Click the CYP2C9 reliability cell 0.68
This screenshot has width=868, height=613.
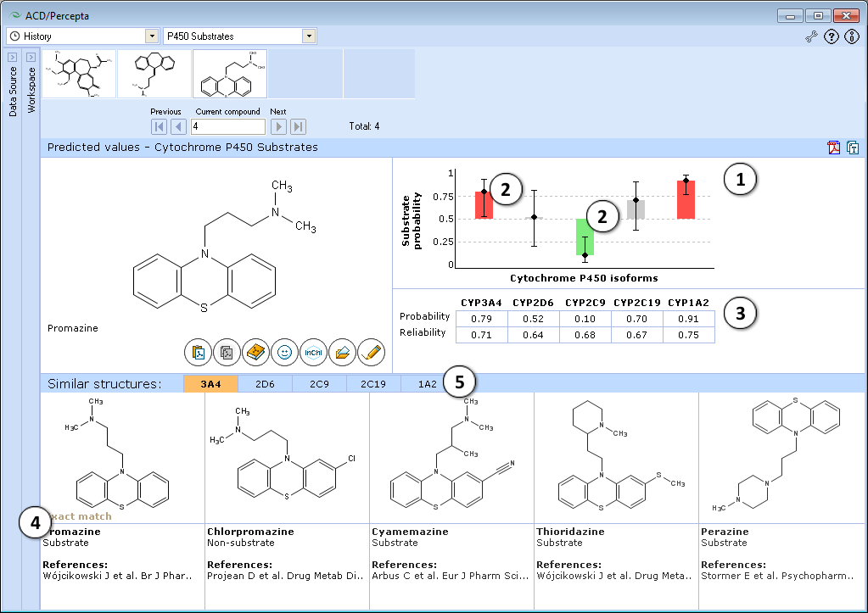click(585, 335)
